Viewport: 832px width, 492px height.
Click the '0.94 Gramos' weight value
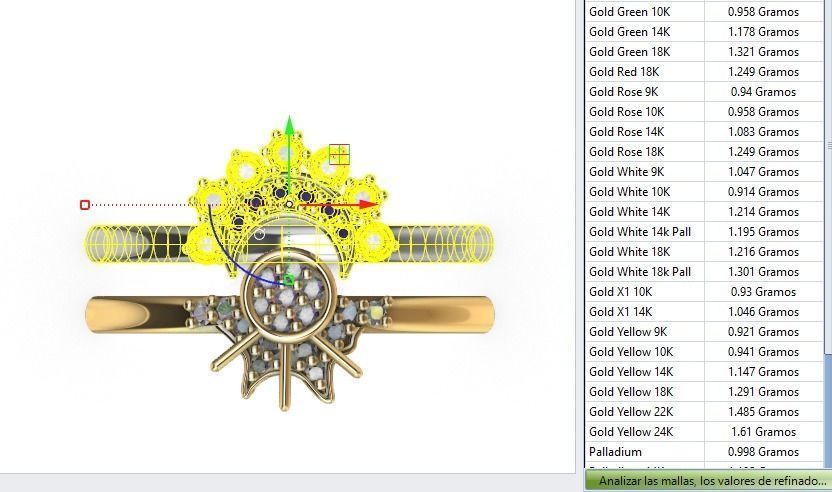pyautogui.click(x=763, y=92)
